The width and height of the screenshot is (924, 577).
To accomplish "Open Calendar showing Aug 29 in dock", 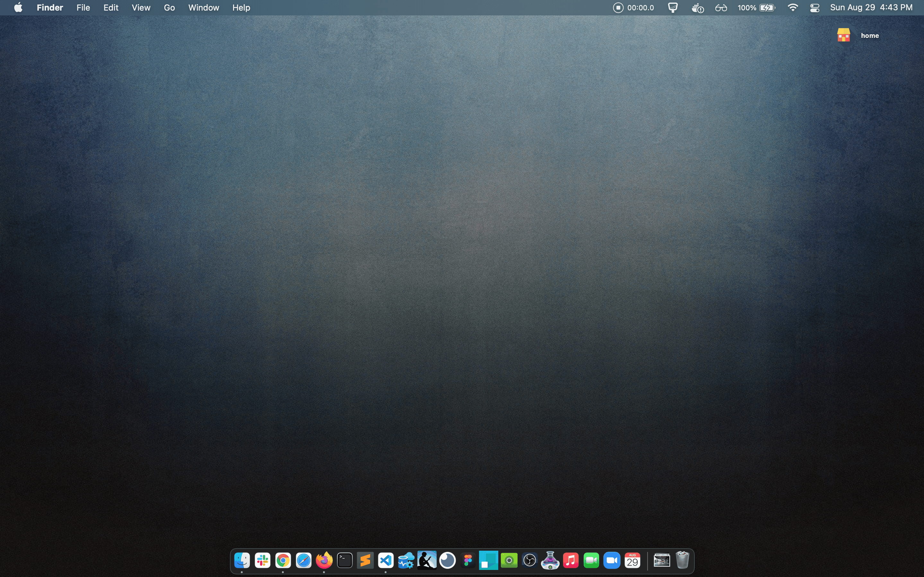I will [x=632, y=560].
